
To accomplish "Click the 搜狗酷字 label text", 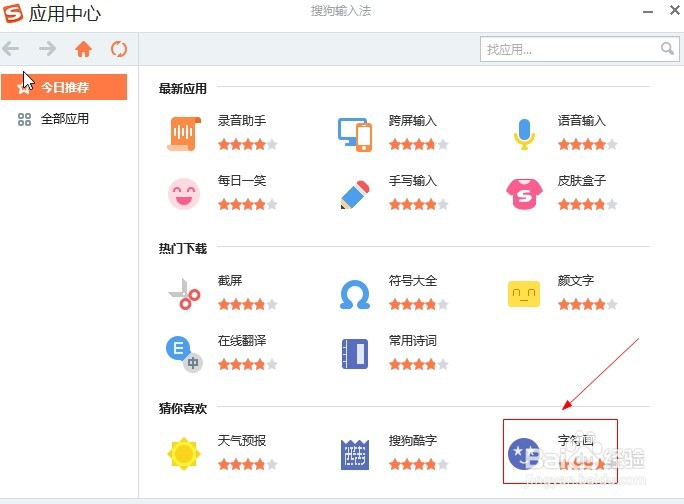I will click(x=413, y=440).
